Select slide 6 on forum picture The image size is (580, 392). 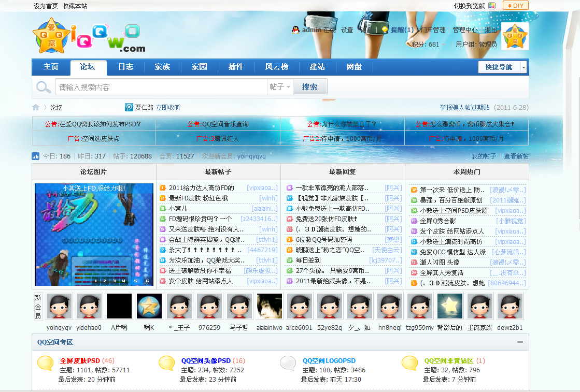point(147,281)
